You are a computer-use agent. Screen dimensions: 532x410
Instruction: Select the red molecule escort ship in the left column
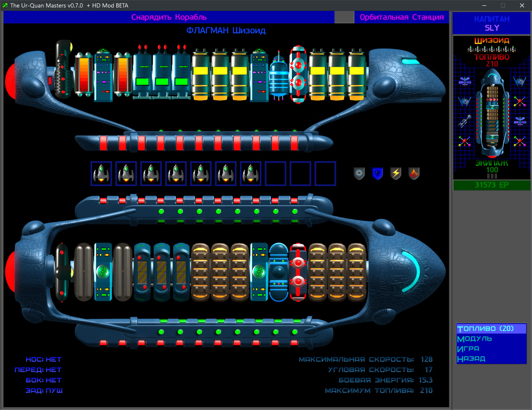465,141
